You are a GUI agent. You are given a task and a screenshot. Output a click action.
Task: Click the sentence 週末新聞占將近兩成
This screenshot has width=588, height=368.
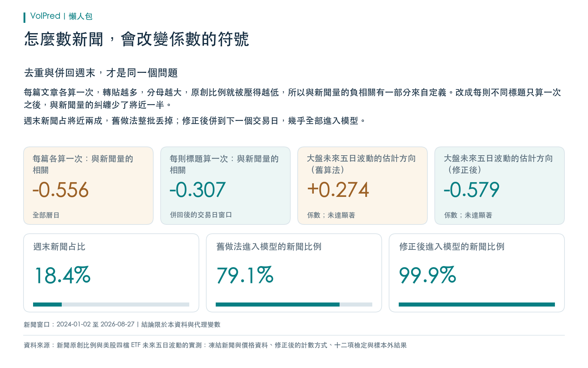coord(195,121)
